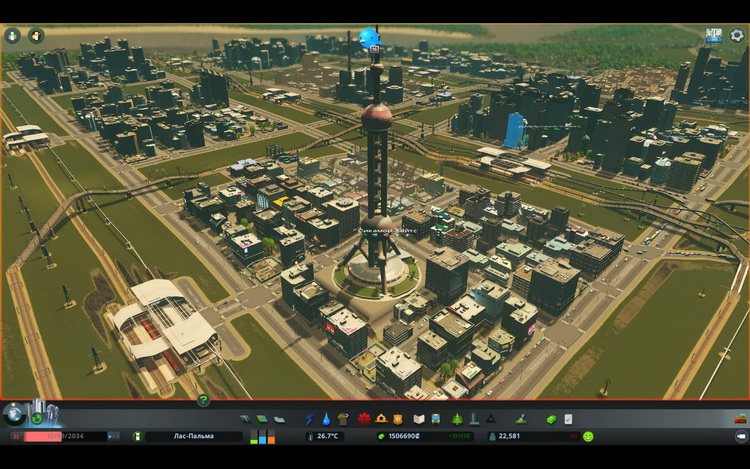Toggle the free camera mode button
This screenshot has width=750, height=469.
tap(740, 436)
